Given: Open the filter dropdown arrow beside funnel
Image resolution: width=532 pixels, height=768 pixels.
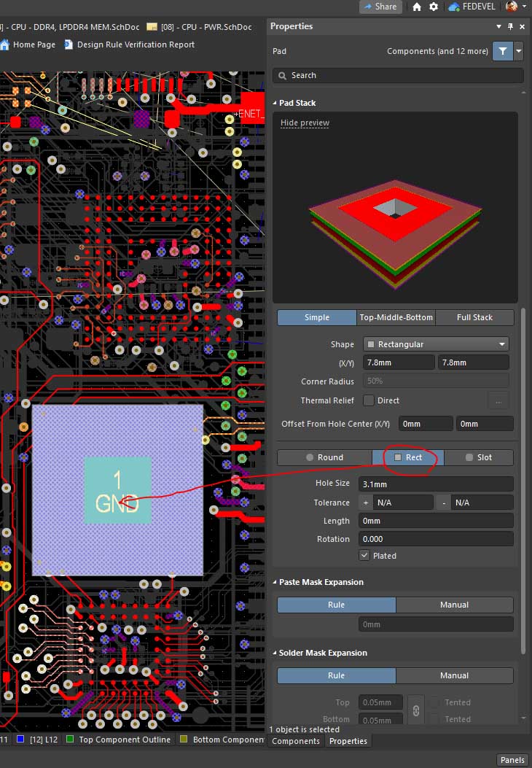Looking at the screenshot, I should [x=519, y=52].
